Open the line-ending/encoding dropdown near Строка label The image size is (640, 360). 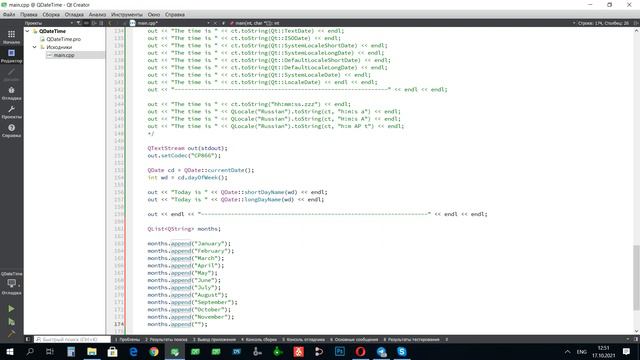[x=574, y=23]
